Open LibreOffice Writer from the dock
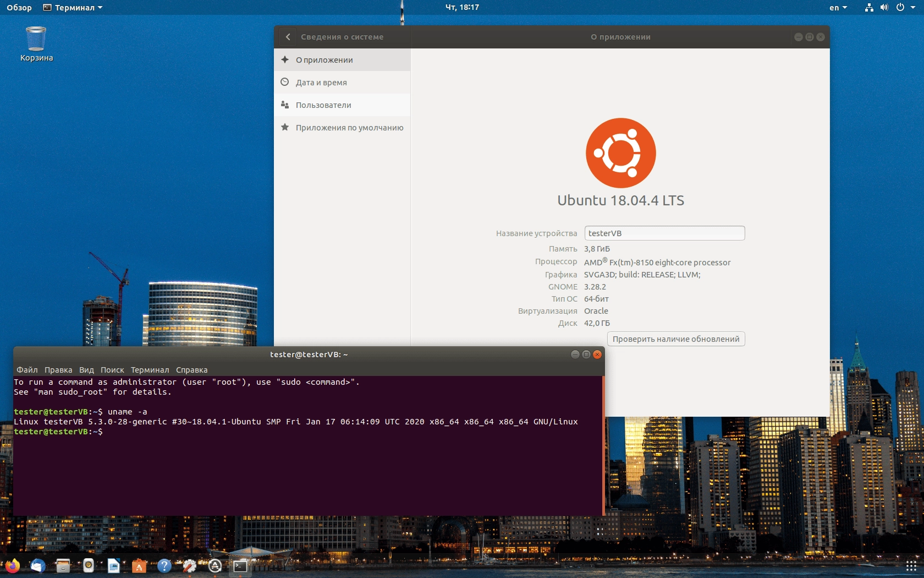The image size is (924, 578). tap(113, 565)
